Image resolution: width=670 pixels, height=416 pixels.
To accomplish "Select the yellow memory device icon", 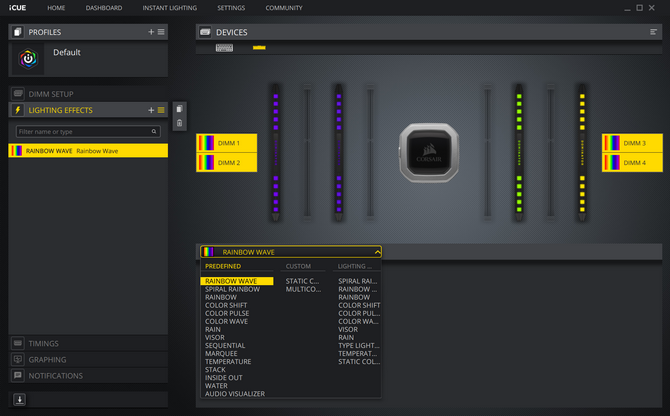I will pos(259,47).
